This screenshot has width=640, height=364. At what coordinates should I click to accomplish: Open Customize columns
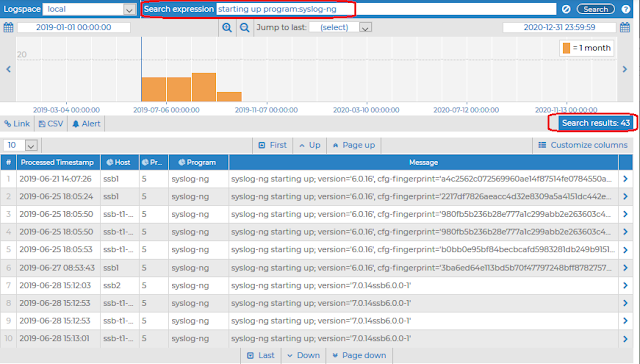pos(583,145)
